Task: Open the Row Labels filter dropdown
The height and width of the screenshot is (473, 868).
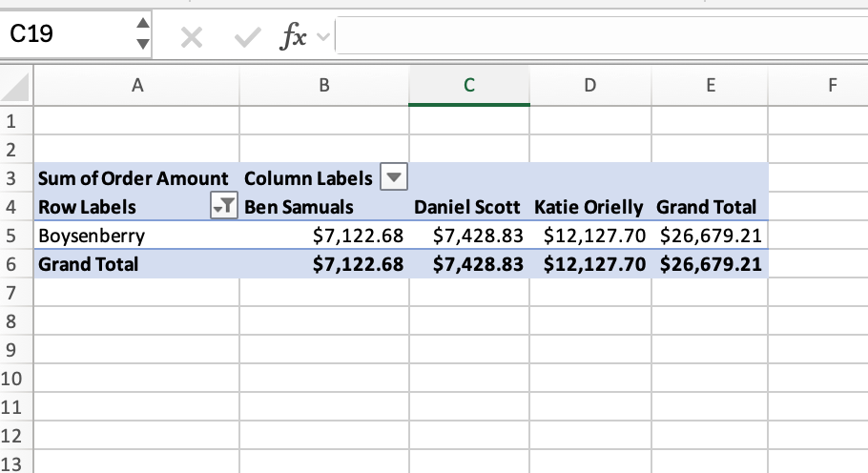Action: click(223, 206)
